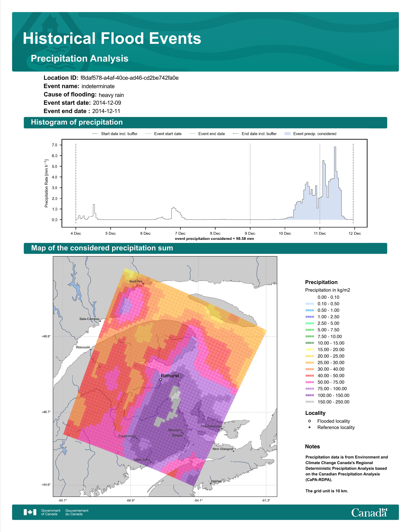
Task: Click the 15.00 - 20.00 yellow legend swatch
Action: (x=310, y=350)
